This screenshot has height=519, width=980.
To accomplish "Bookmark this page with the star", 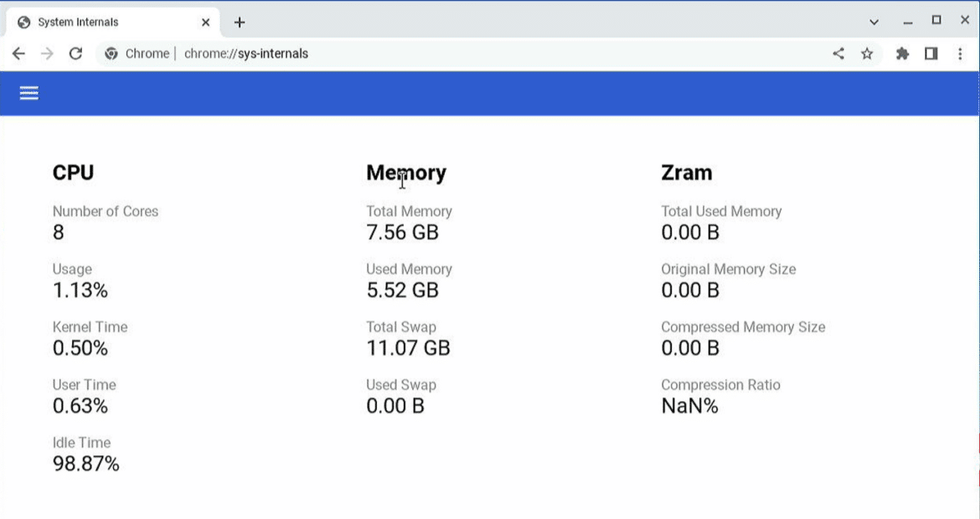I will (x=867, y=54).
